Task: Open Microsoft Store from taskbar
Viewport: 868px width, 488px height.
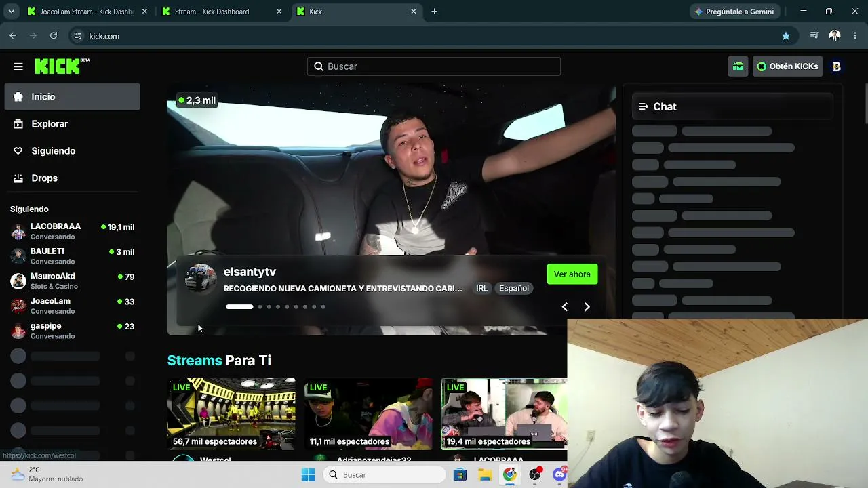Action: point(460,475)
